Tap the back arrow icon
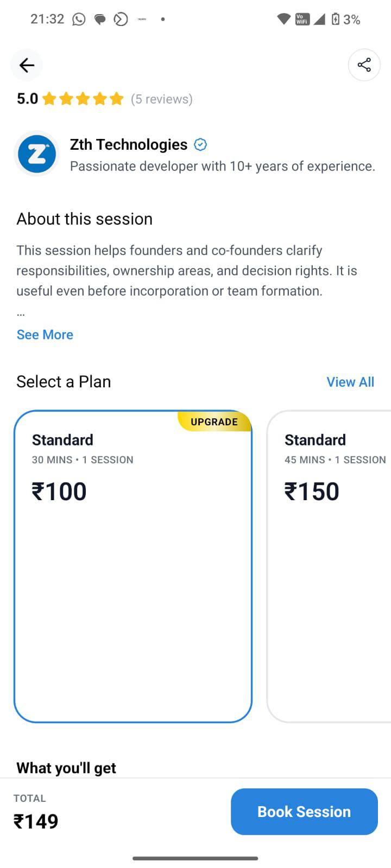 (x=27, y=66)
